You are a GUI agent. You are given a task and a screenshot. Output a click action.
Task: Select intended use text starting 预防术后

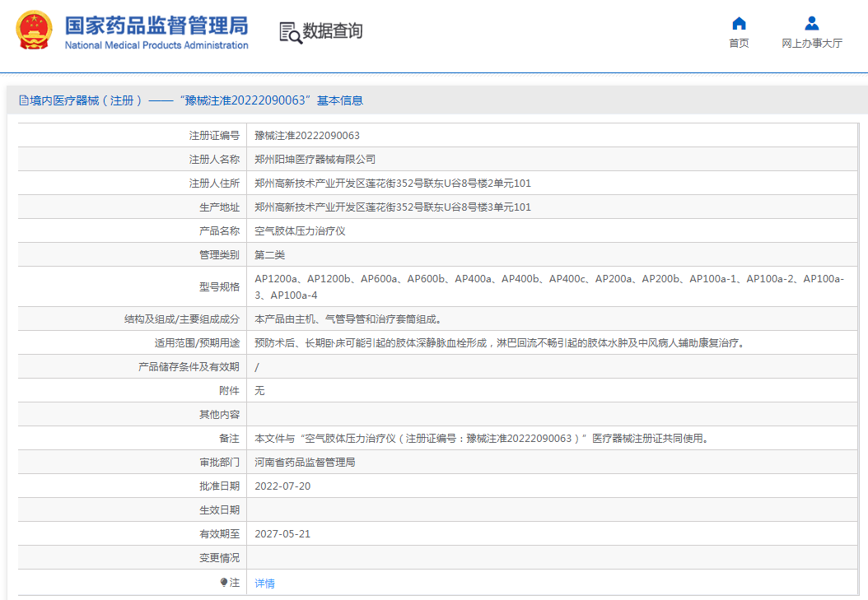click(x=500, y=343)
